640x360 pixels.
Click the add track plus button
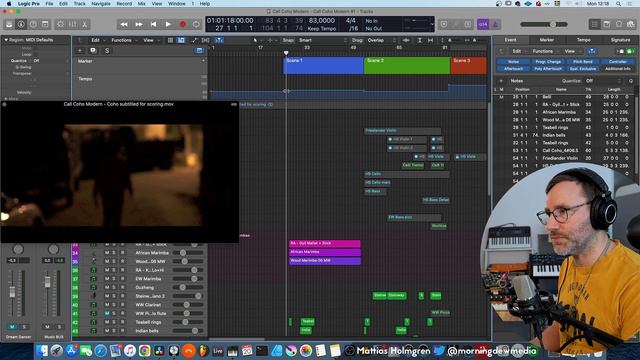pos(80,51)
